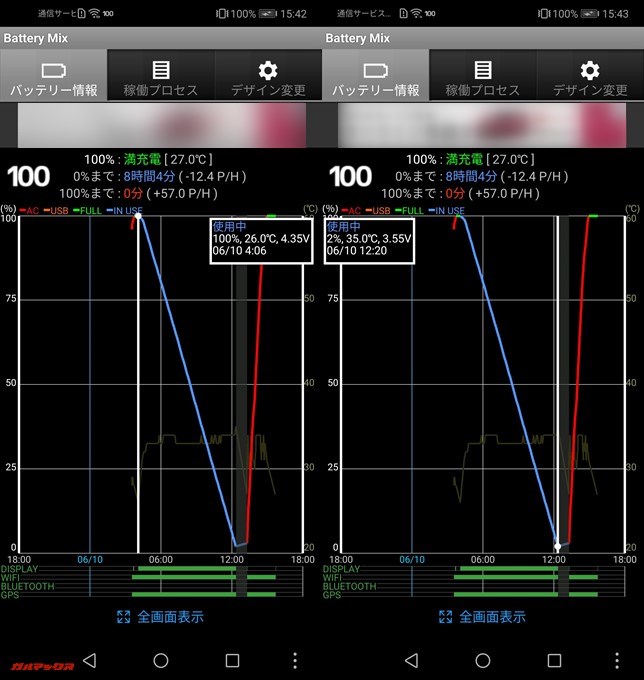Tap home circle button on right screen
The height and width of the screenshot is (680, 644).
point(483,660)
